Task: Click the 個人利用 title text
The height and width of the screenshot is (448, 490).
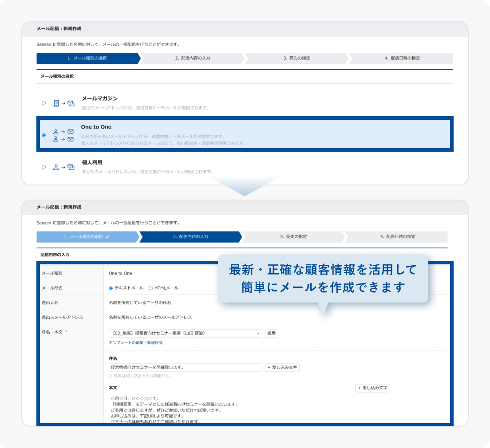Action: 92,162
